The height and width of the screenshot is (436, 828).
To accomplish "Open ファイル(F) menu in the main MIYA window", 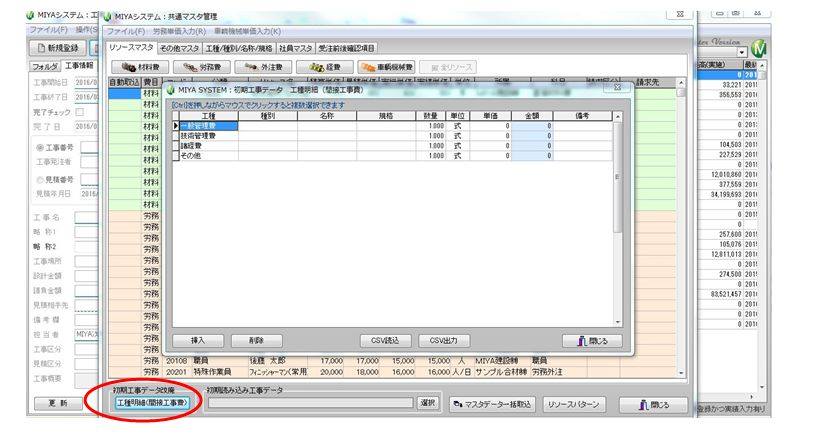I will click(49, 30).
